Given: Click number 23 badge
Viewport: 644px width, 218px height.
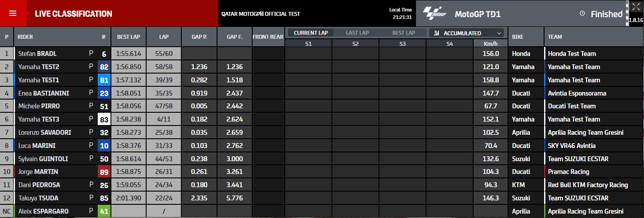Looking at the screenshot, I should (x=104, y=93).
